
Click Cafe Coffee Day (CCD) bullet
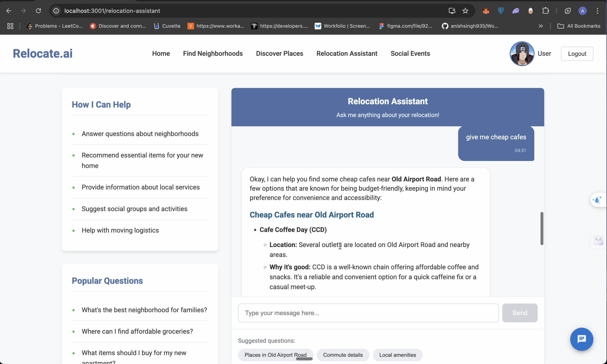293,230
